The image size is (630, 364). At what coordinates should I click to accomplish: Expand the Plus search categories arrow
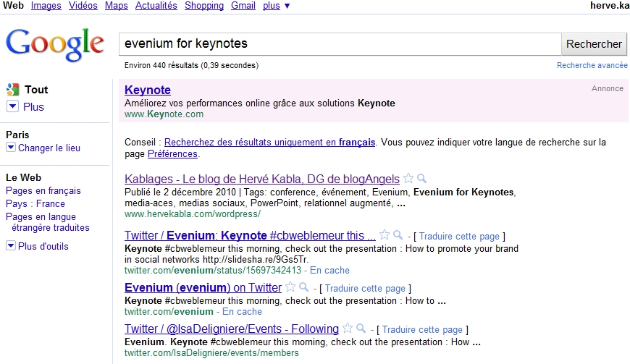click(12, 106)
